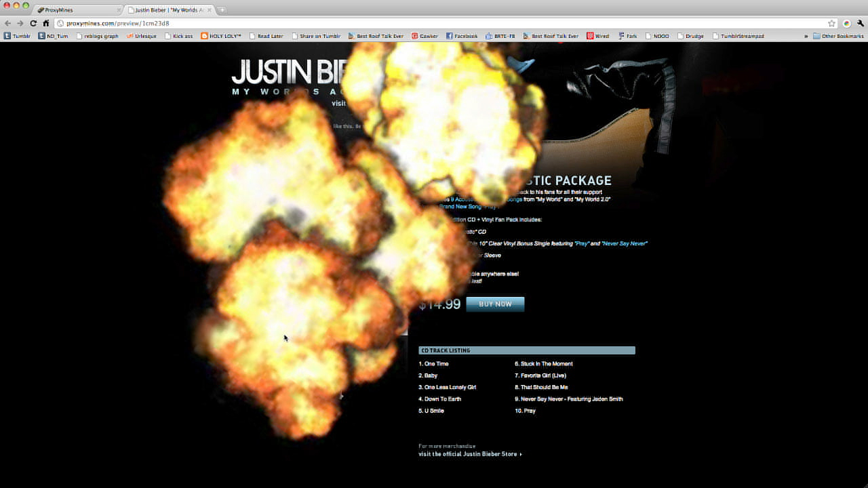The height and width of the screenshot is (488, 868).
Task: Open the browser home page icon
Action: point(46,23)
